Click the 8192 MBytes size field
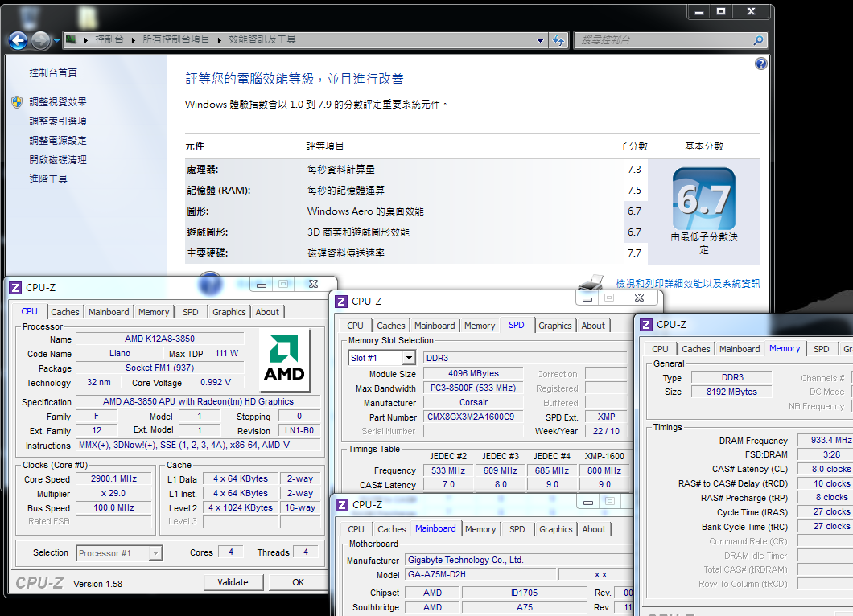853x616 pixels. [731, 392]
